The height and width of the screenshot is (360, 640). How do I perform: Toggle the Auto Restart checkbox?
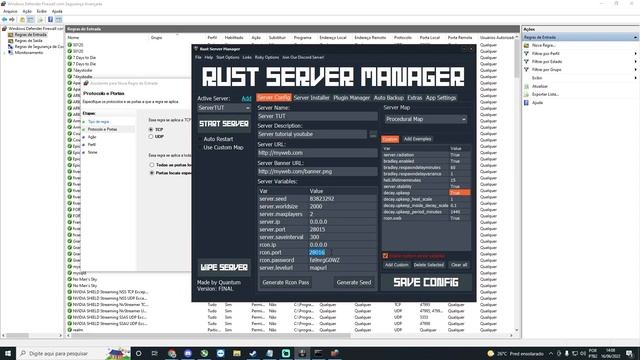(200, 139)
